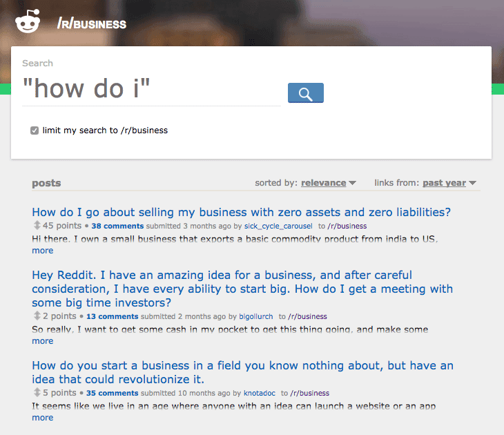The image size is (504, 435).
Task: Click the vote arrows beside 2 points
Action: [x=37, y=316]
